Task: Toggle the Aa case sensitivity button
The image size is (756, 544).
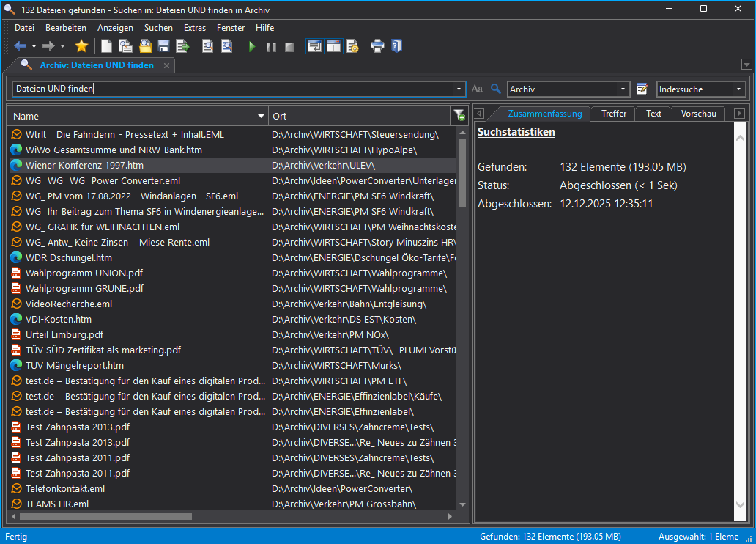Action: pyautogui.click(x=477, y=89)
